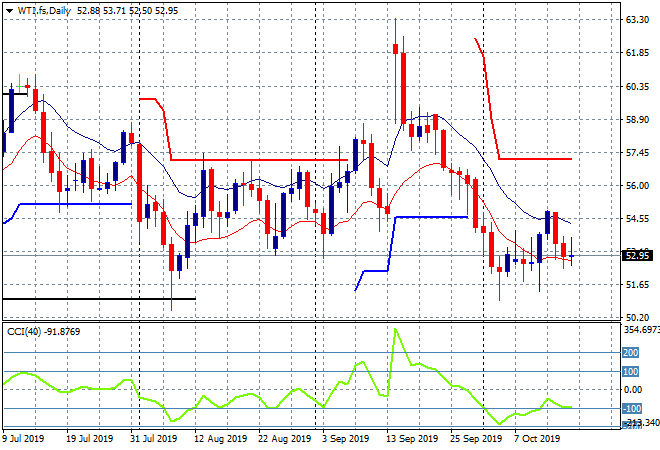The height and width of the screenshot is (450, 660).
Task: Click the OHLC values 52.88 53.71 52.50 52.95
Action: 128,11
